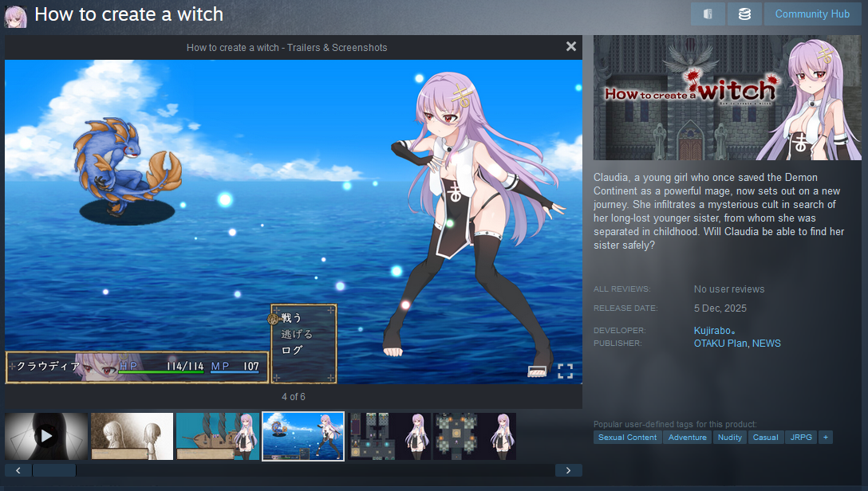Select the last dungeon screenshot thumbnail
868x491 pixels.
coord(475,436)
